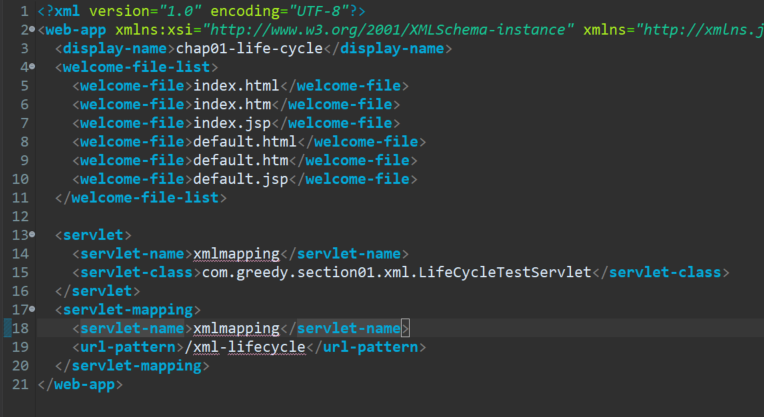Image resolution: width=764 pixels, height=417 pixels.
Task: Collapse the welcome-file-list fold on line 4
Action: click(x=32, y=67)
